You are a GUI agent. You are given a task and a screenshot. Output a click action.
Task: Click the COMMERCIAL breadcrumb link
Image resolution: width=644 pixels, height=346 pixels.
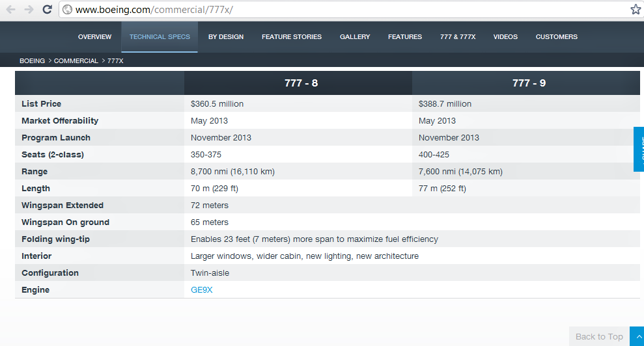(76, 60)
